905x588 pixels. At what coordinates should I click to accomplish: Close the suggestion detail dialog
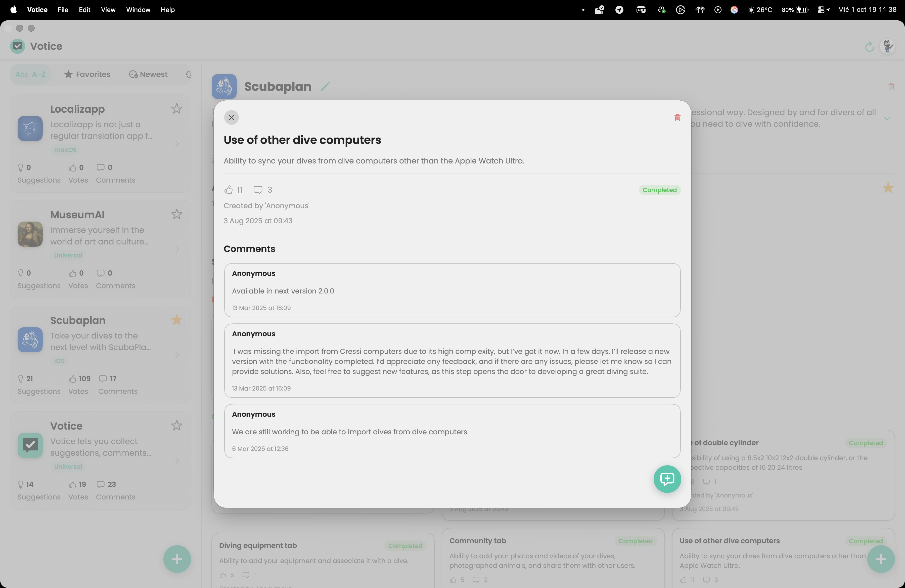coord(231,117)
